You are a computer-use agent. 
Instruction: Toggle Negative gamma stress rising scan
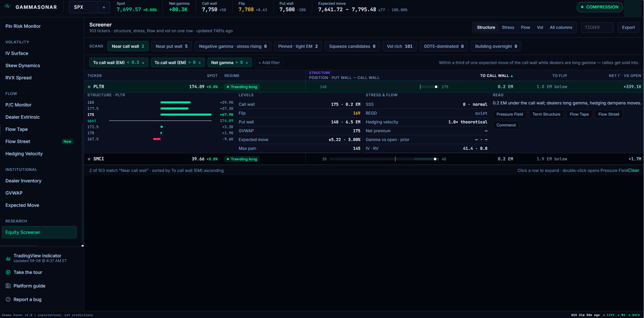[233, 46]
